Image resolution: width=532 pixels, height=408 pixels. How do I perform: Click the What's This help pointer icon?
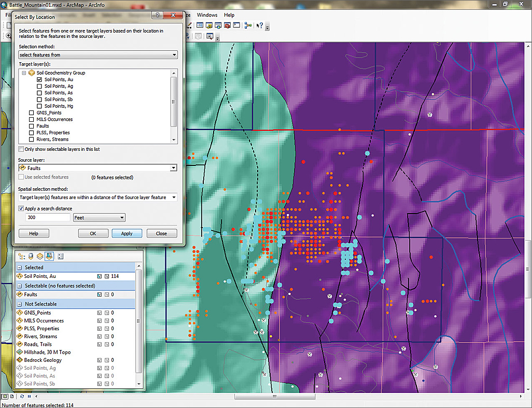[x=259, y=25]
